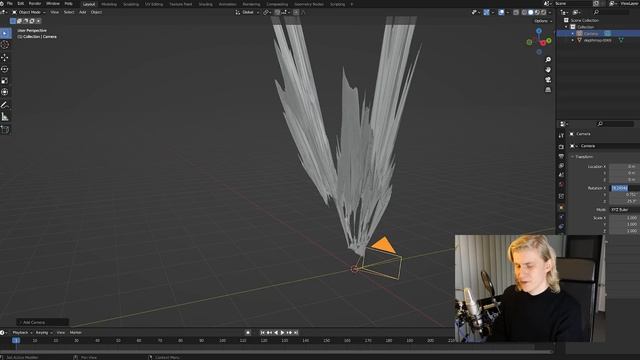Open the timeline Marker menu
This screenshot has width=640, height=360.
click(x=76, y=333)
